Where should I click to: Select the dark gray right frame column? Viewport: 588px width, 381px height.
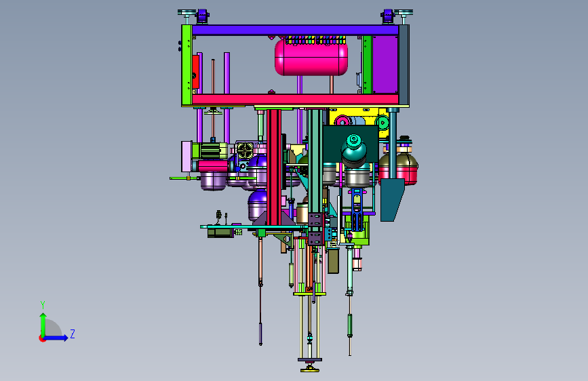(x=404, y=65)
